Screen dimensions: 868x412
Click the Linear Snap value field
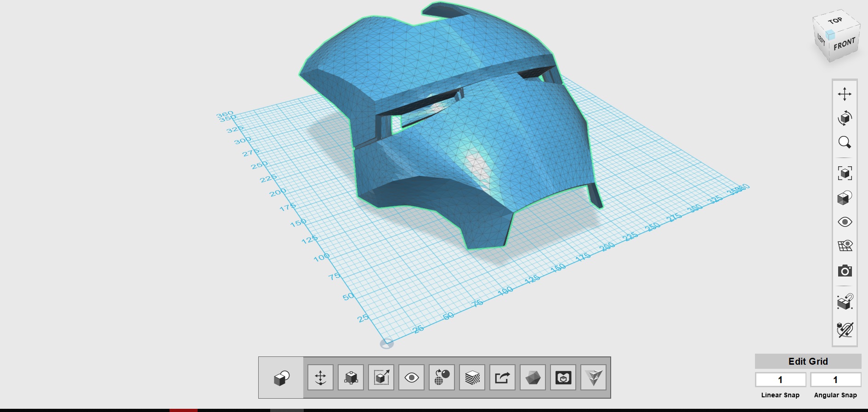point(780,380)
